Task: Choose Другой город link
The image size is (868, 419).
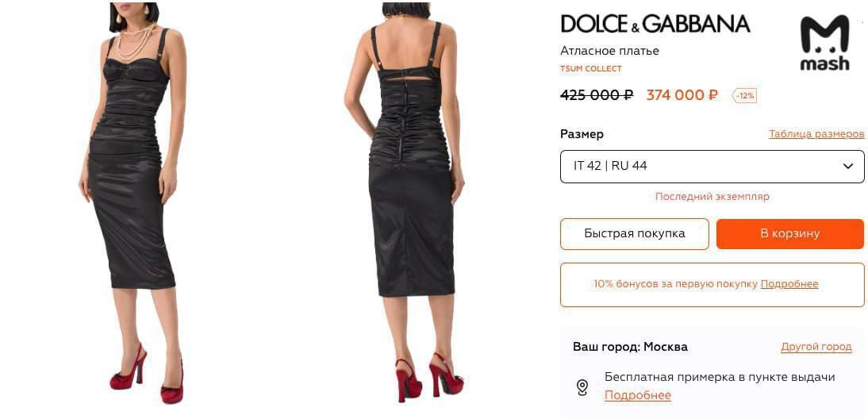Action: [x=816, y=347]
